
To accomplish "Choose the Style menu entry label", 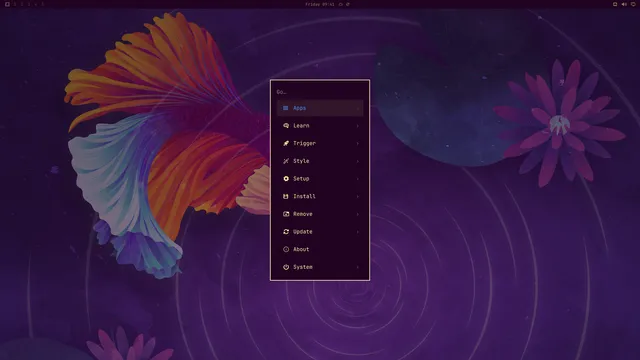I will click(x=301, y=161).
